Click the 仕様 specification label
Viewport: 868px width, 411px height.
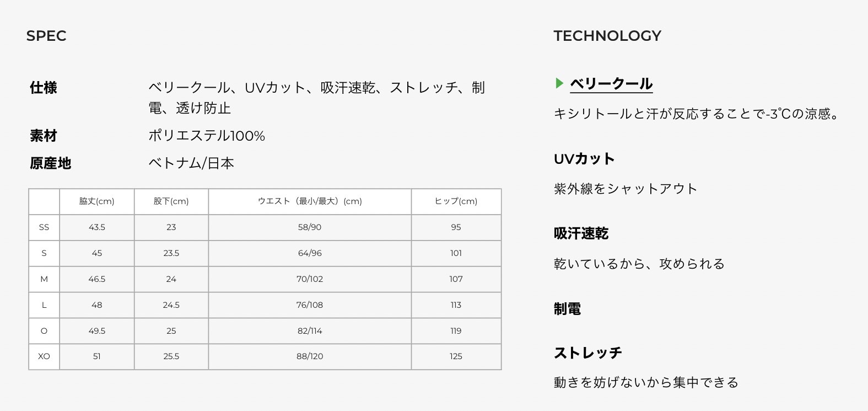(x=44, y=88)
